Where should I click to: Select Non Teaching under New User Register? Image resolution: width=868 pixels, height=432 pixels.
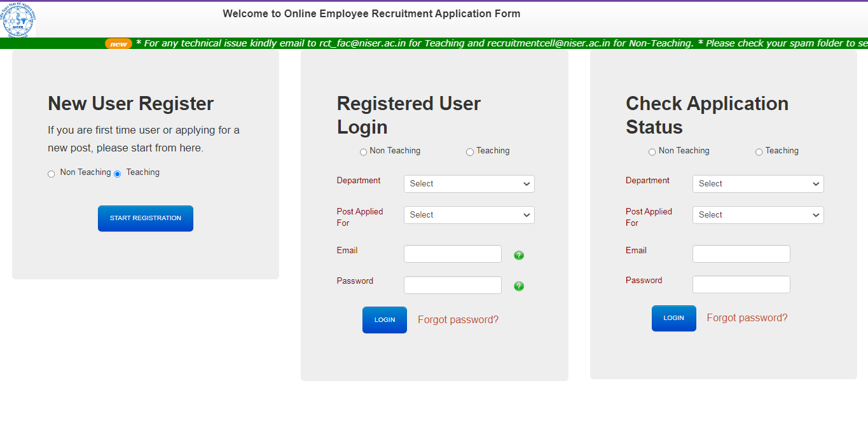point(52,174)
